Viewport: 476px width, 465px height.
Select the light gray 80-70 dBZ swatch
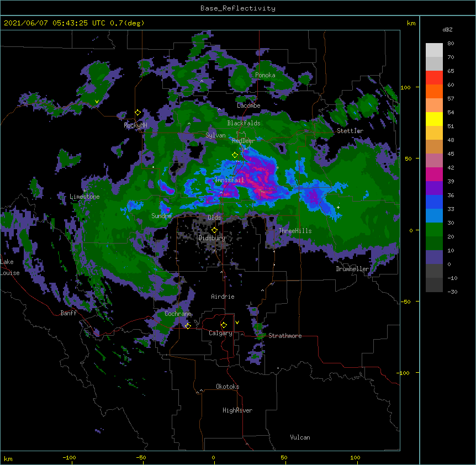(434, 50)
